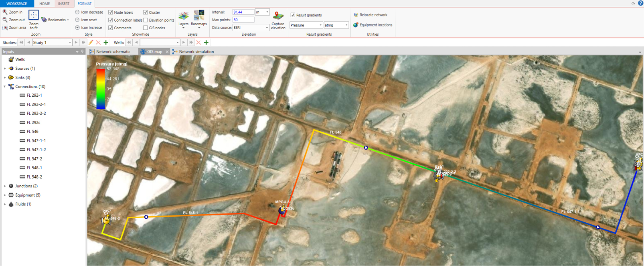Image resolution: width=644 pixels, height=266 pixels.
Task: Click the Zoom to fit icon
Action: [x=34, y=16]
